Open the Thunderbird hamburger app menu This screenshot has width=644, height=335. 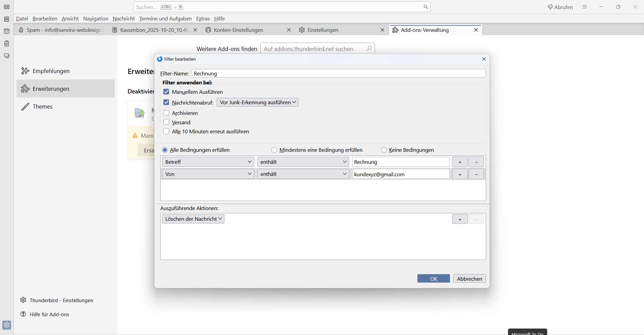(x=585, y=7)
